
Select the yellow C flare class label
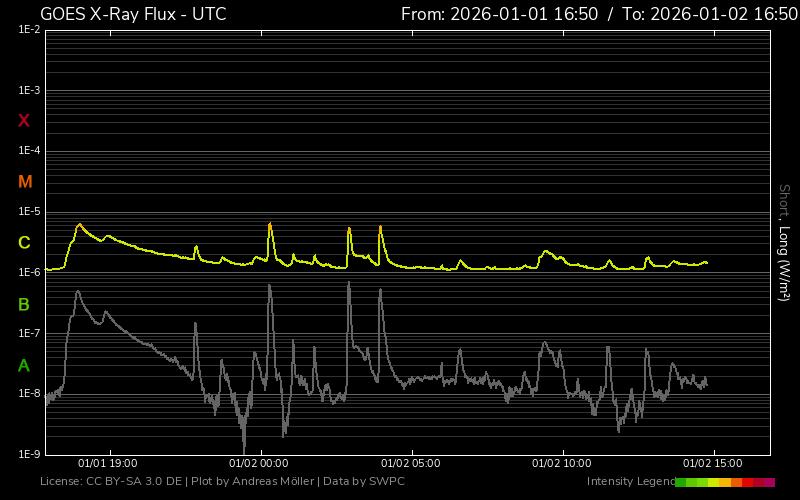point(24,243)
